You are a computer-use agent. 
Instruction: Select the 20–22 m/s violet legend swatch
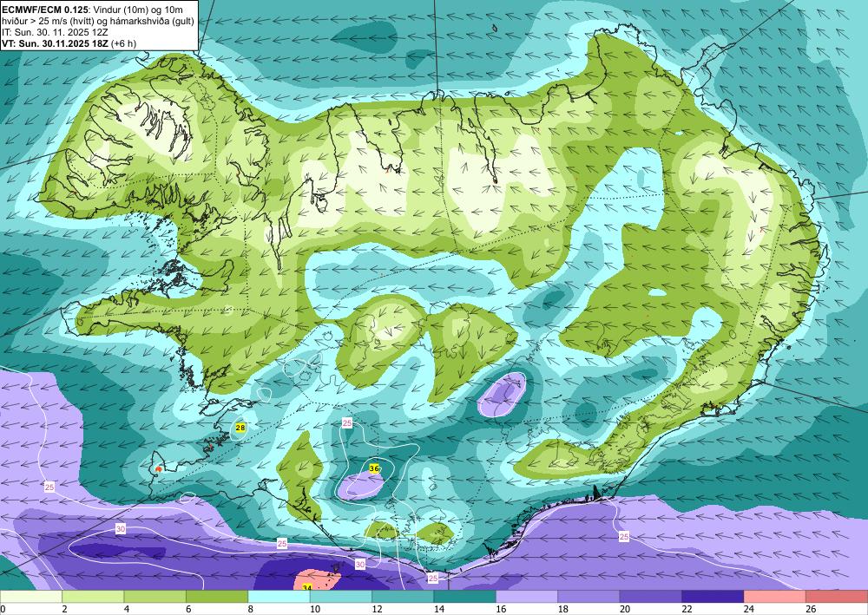[x=651, y=597]
